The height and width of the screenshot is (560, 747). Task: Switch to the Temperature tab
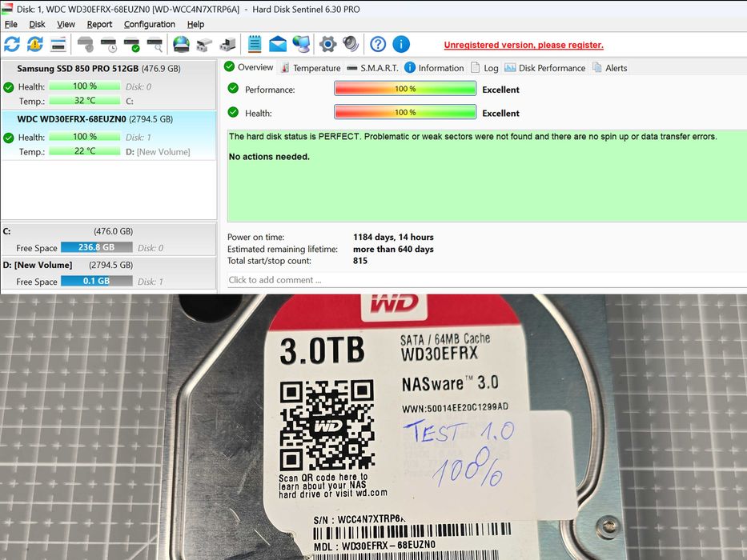pyautogui.click(x=311, y=68)
